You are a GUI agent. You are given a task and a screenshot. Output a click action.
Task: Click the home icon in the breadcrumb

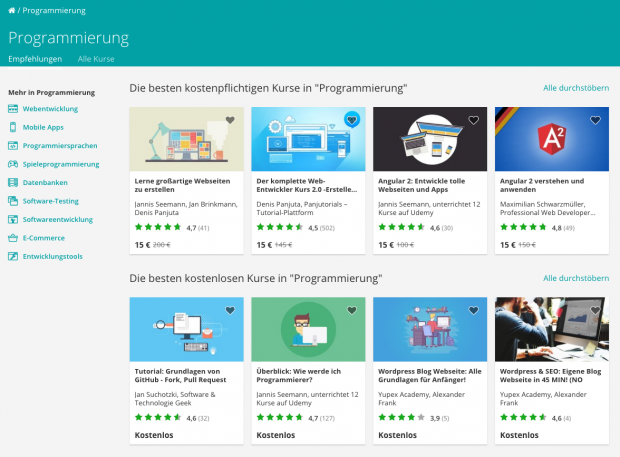click(12, 11)
